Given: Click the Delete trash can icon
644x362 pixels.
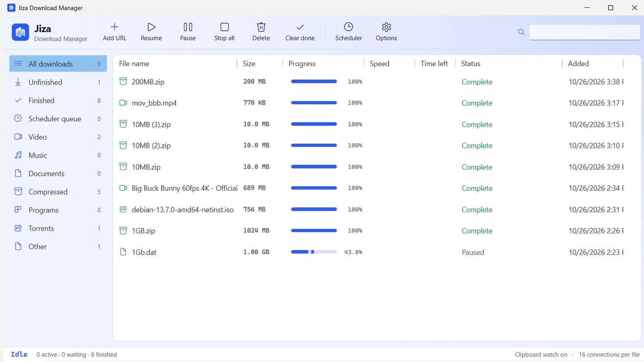Looking at the screenshot, I should coord(261,27).
